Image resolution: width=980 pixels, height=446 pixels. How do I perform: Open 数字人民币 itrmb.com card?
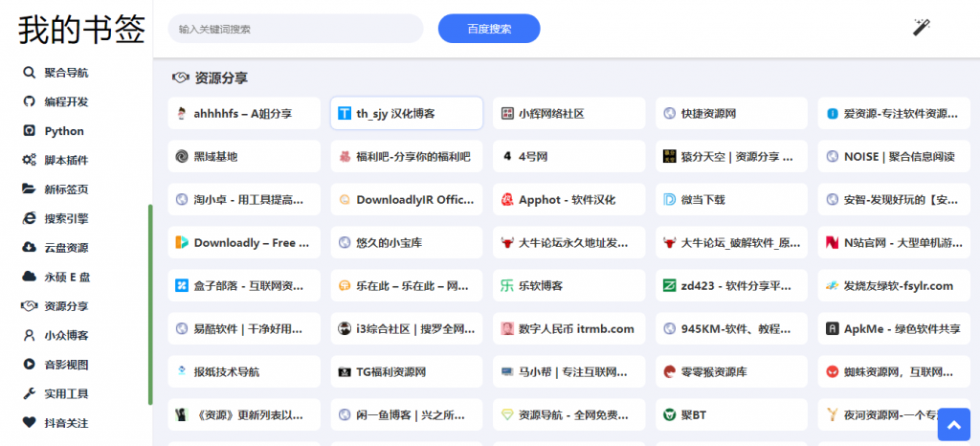pos(568,328)
